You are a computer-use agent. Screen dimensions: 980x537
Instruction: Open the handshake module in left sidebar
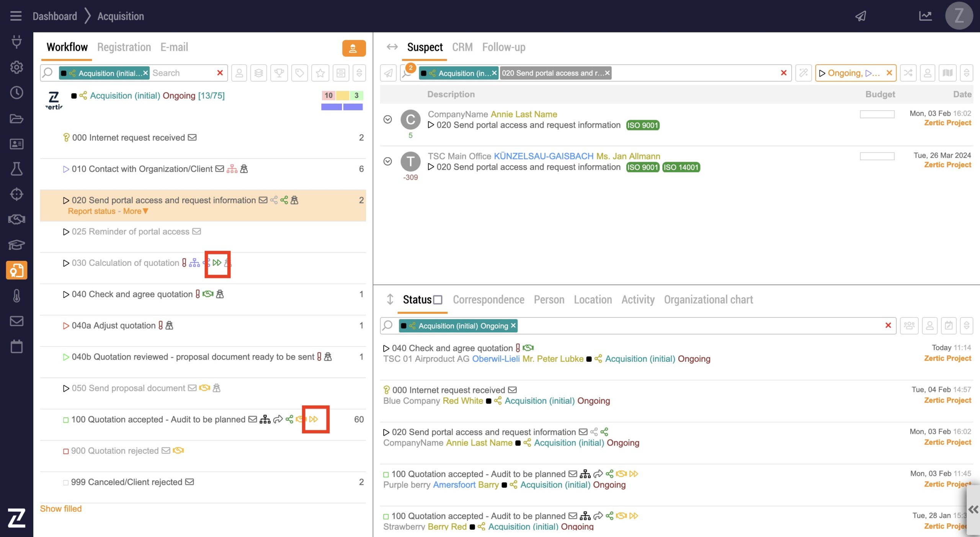[x=16, y=220]
